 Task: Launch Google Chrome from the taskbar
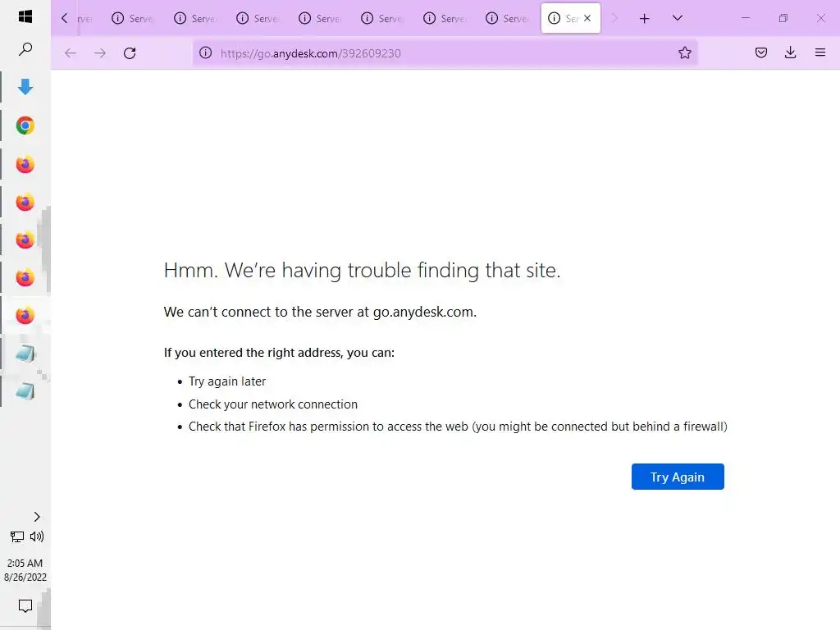[25, 126]
